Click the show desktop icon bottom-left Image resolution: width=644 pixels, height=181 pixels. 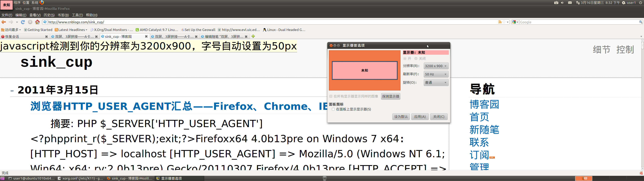2,178
